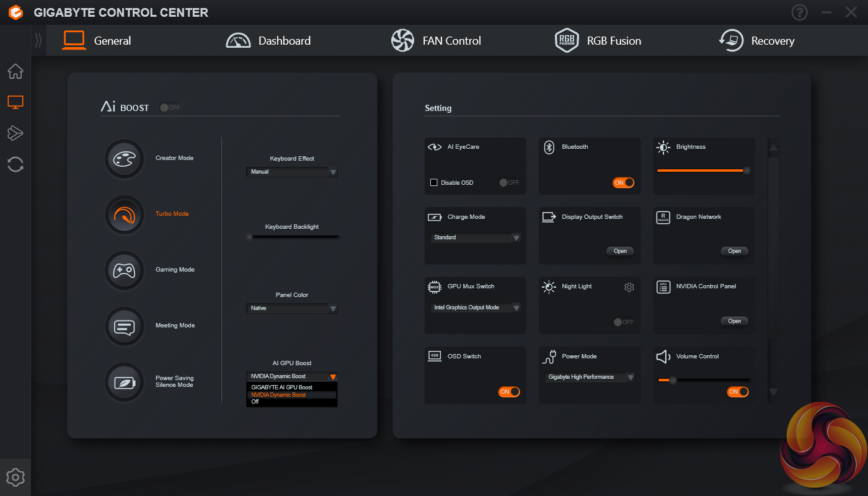Screen dimensions: 868x496
Task: Open the paper-plane sidebar icon
Action: 15,133
